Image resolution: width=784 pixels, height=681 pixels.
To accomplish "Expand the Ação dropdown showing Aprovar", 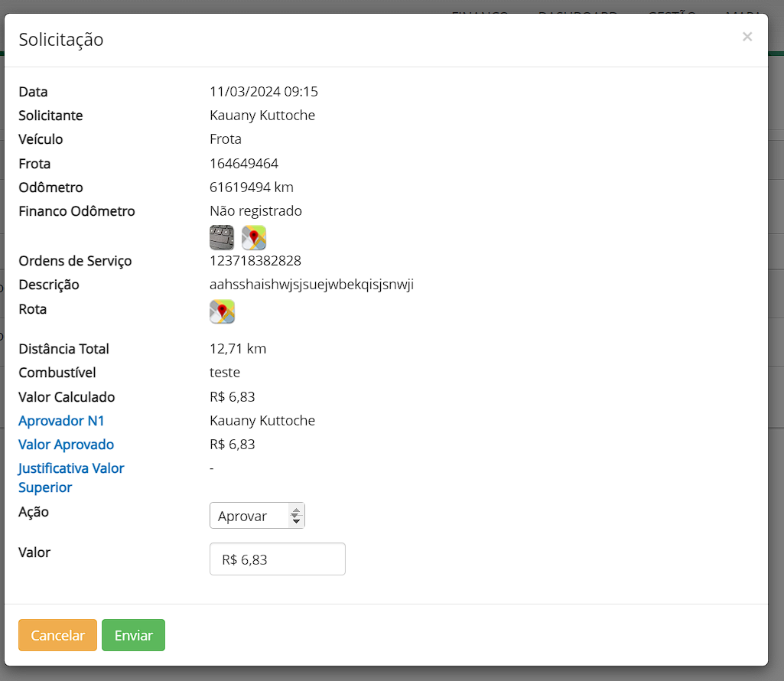I will pyautogui.click(x=257, y=516).
